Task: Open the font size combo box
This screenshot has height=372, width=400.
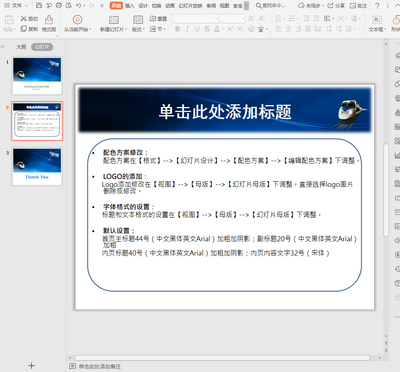Action: point(232,19)
